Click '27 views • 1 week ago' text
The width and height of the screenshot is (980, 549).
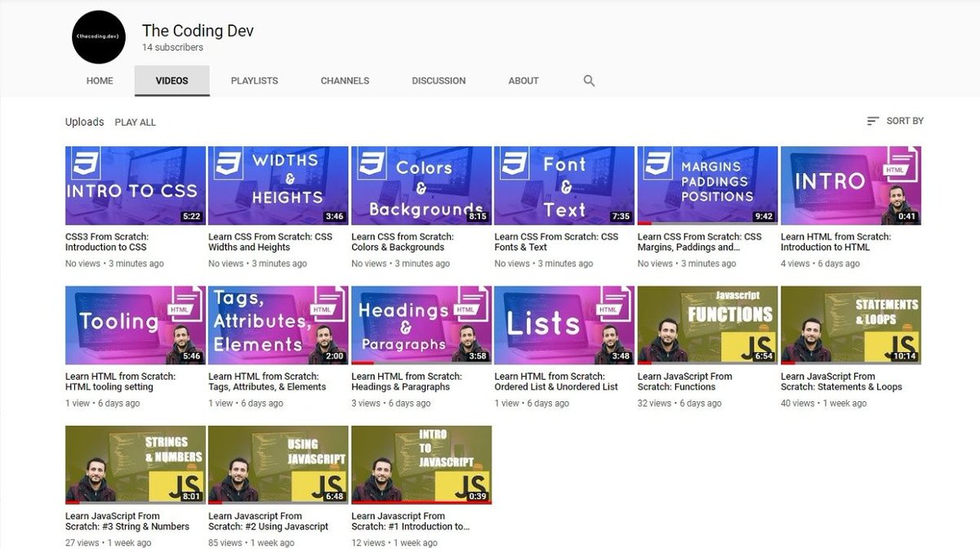(x=108, y=543)
